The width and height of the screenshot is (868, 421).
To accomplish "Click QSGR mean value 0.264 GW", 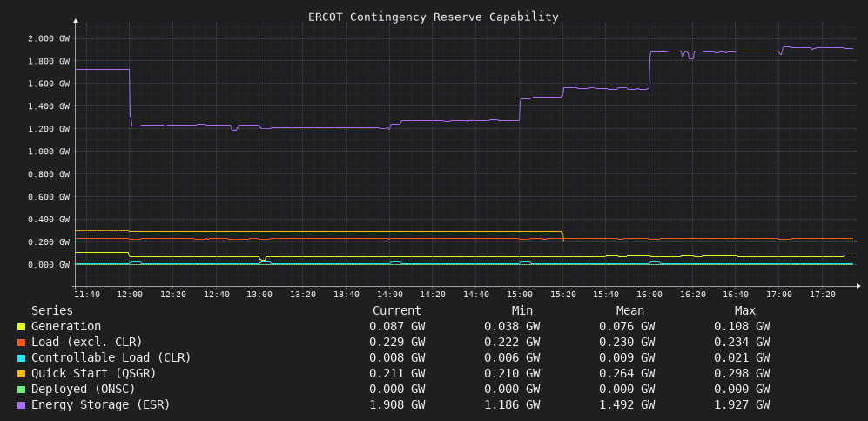I will [x=627, y=373].
